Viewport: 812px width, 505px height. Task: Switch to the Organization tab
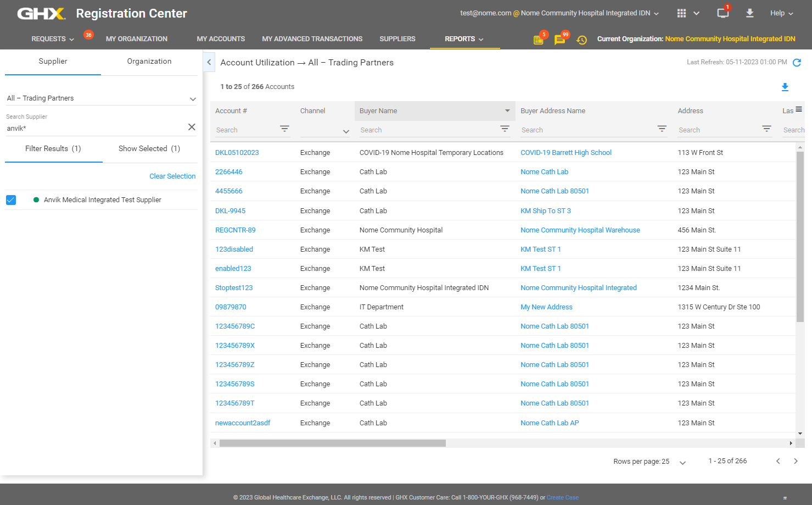(149, 62)
